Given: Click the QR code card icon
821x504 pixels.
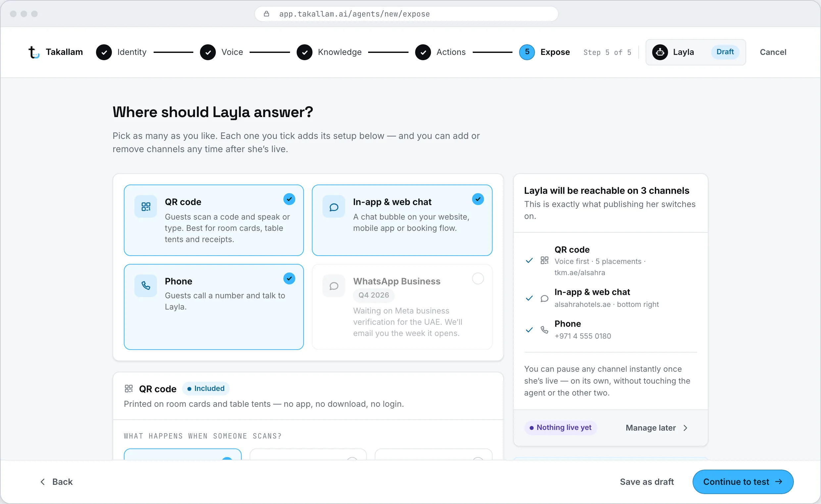Looking at the screenshot, I should click(145, 207).
